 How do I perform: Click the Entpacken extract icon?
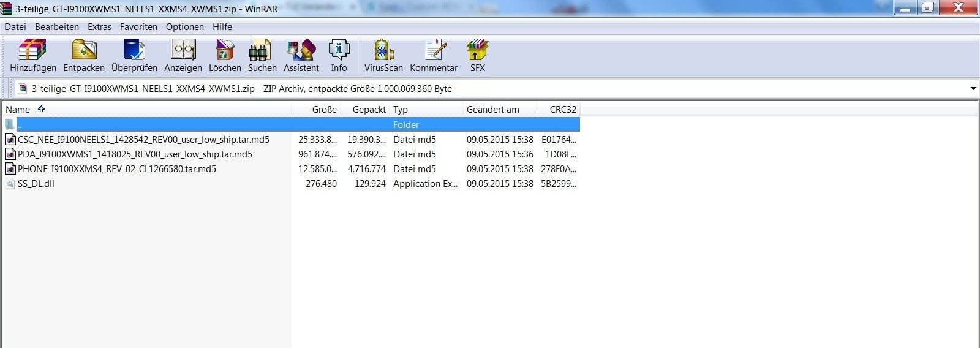pos(84,50)
